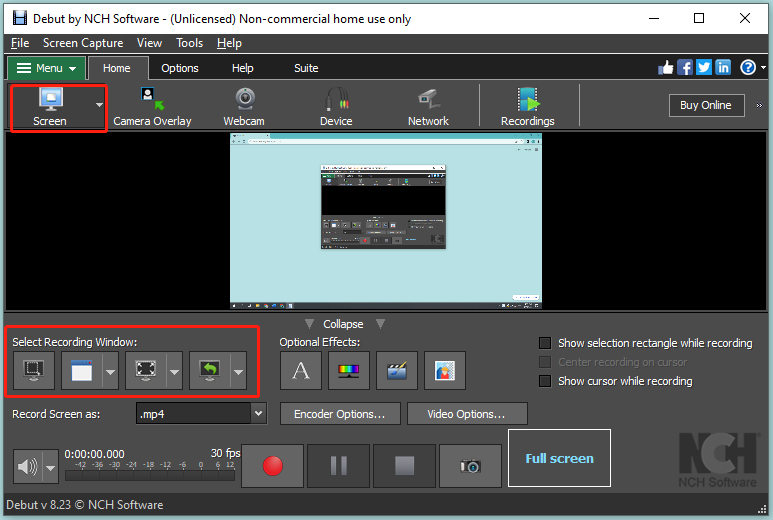The height and width of the screenshot is (520, 773).
Task: Open the watermark image effect icon
Action: [445, 371]
